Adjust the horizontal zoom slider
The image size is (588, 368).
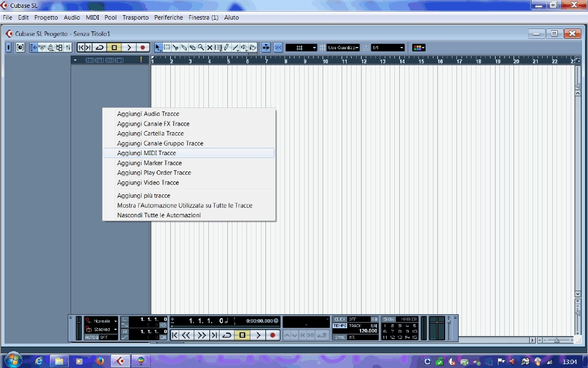click(557, 340)
